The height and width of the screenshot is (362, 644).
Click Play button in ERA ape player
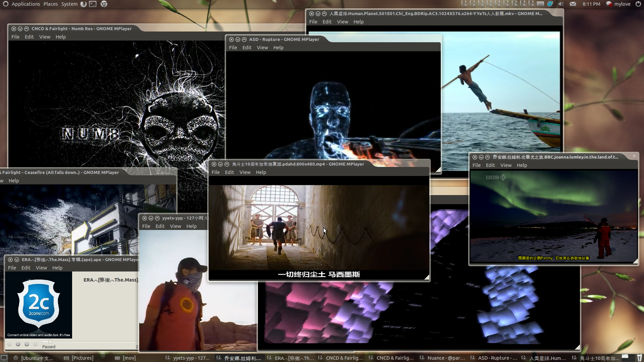[18, 344]
